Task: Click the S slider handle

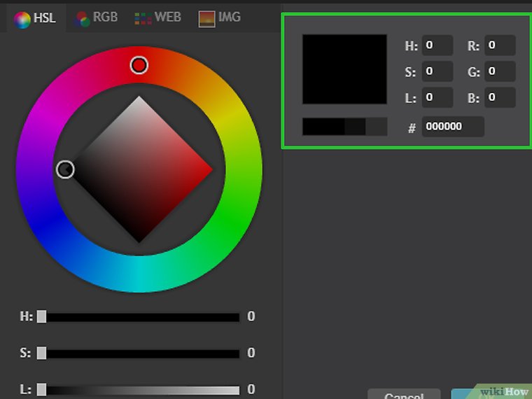Action: [41, 353]
